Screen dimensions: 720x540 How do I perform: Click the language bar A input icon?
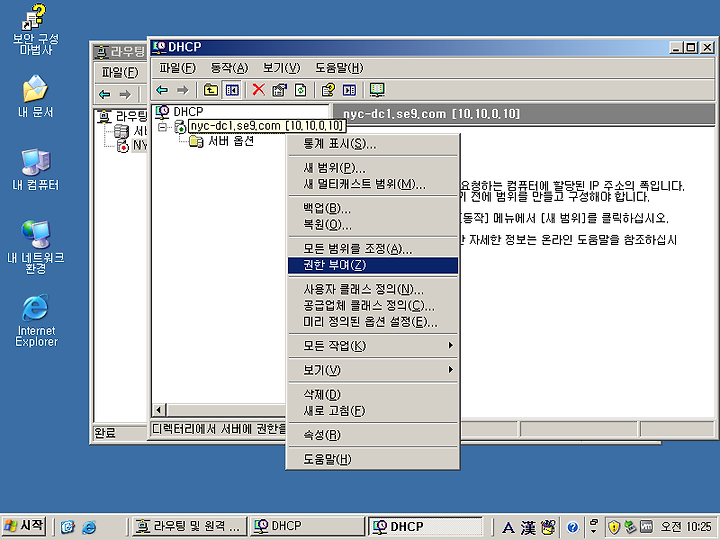pos(507,527)
